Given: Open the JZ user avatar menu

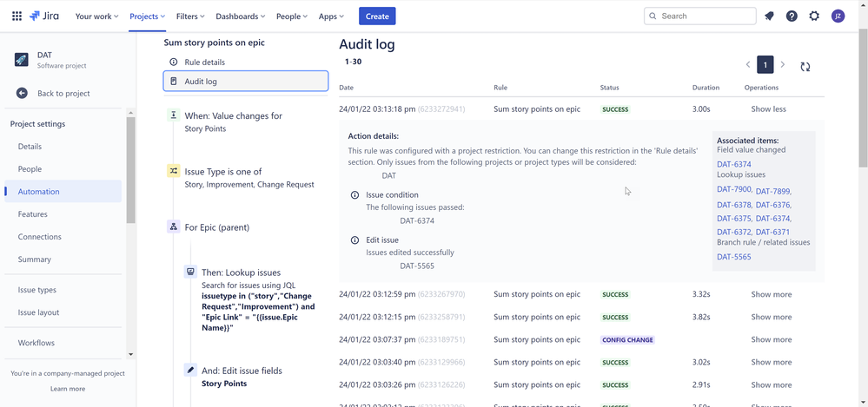Looking at the screenshot, I should click(838, 16).
